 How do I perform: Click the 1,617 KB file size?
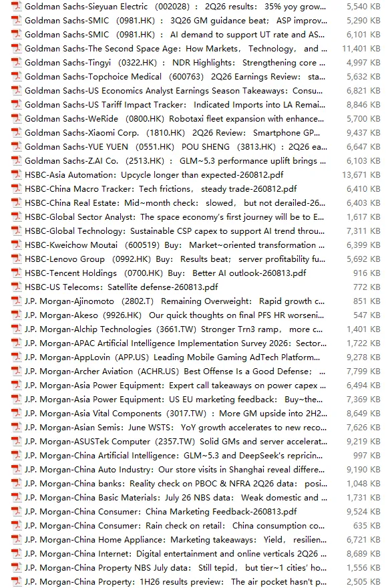[363, 216]
